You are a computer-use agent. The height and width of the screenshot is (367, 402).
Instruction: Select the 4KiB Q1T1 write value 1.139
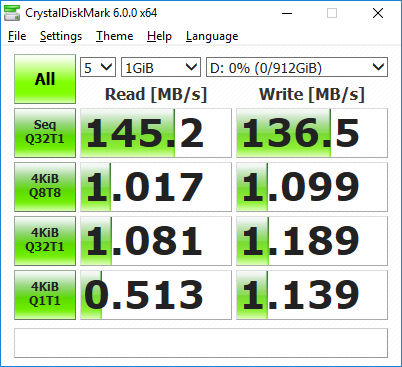click(312, 295)
